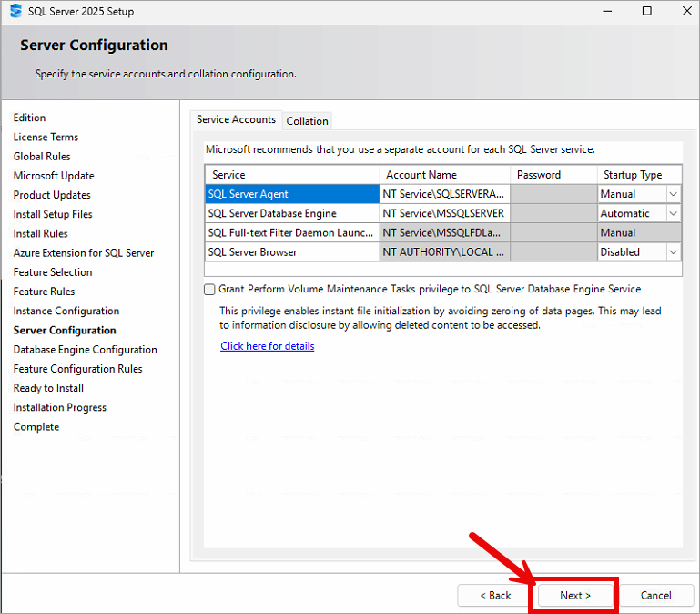The width and height of the screenshot is (700, 614).
Task: Select Database Engine Configuration in sidebar
Action: pos(85,350)
